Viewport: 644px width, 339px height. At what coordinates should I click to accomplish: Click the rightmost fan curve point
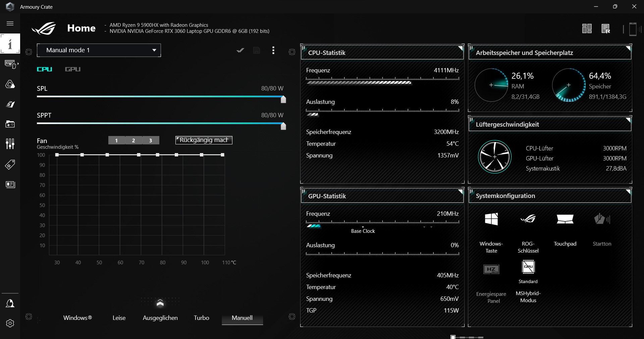222,155
